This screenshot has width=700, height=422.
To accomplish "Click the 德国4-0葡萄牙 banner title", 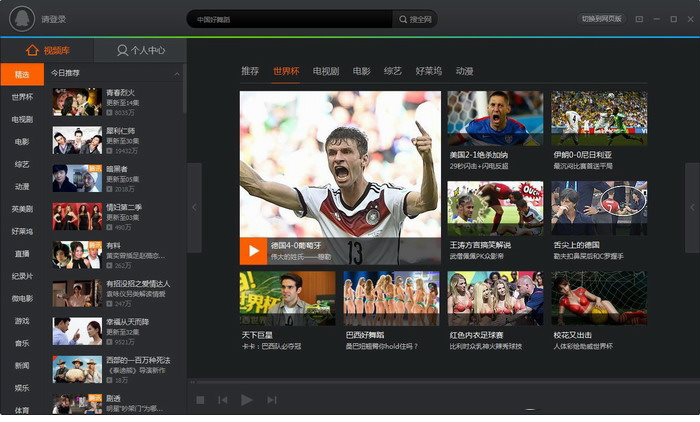I will point(296,246).
